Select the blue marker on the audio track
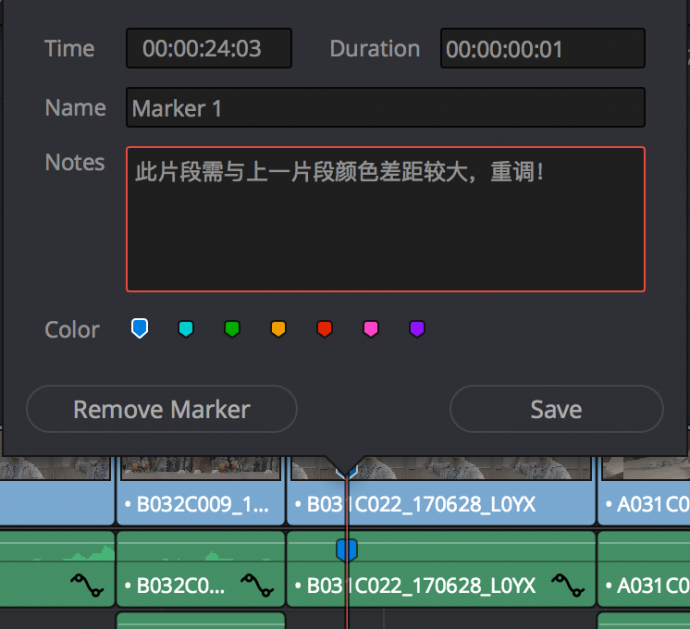The height and width of the screenshot is (629, 690). [x=347, y=549]
